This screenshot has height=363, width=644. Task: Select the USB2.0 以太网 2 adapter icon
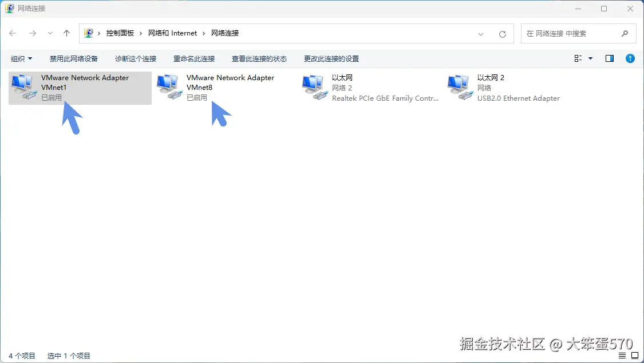pyautogui.click(x=459, y=86)
